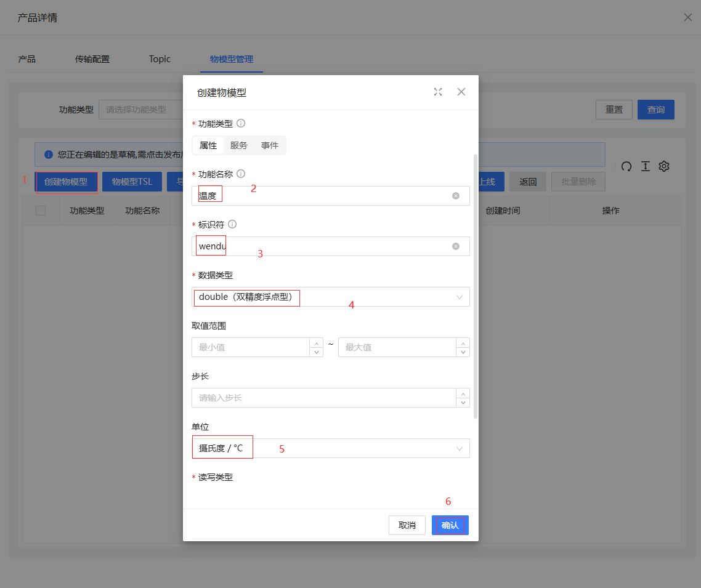The image size is (701, 588).
Task: Switch to the Topic tab
Action: tap(160, 59)
